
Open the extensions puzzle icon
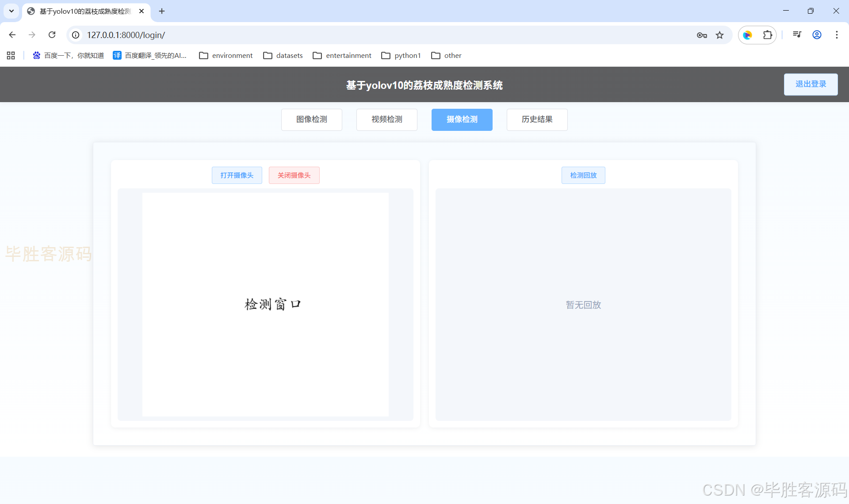coord(768,35)
